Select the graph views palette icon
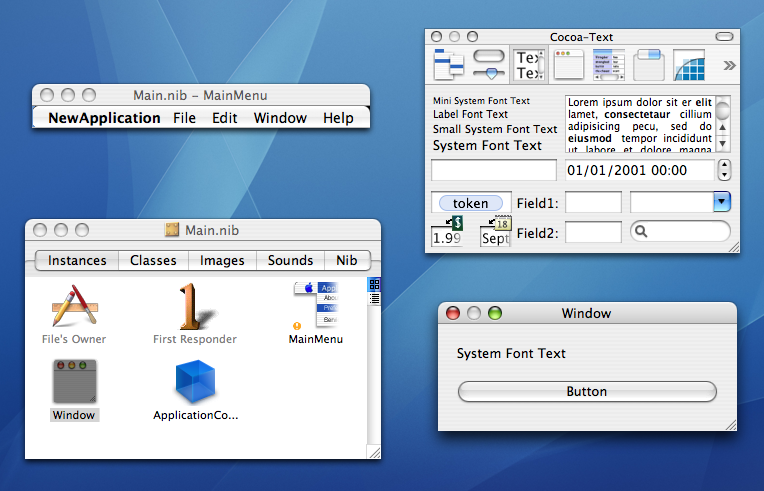 pyautogui.click(x=689, y=64)
